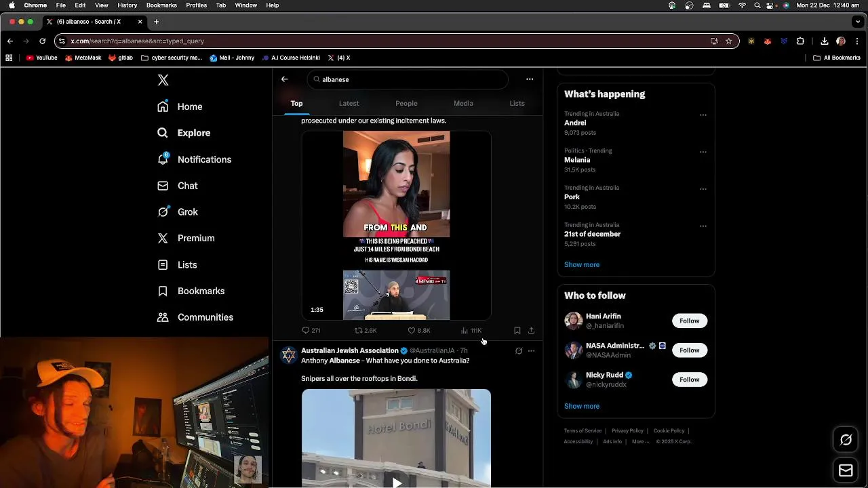Viewport: 868px width, 488px height.
Task: Open the Andrel trending topic
Action: (x=575, y=123)
